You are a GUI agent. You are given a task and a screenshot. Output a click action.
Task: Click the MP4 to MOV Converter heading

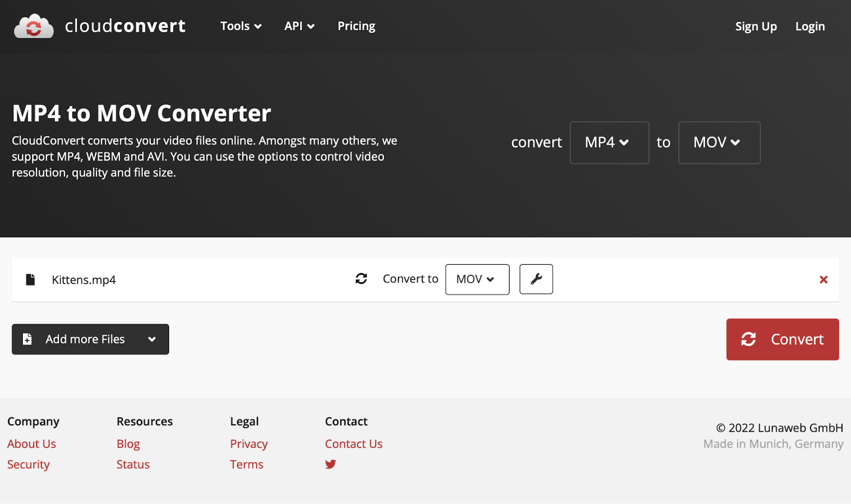[141, 113]
